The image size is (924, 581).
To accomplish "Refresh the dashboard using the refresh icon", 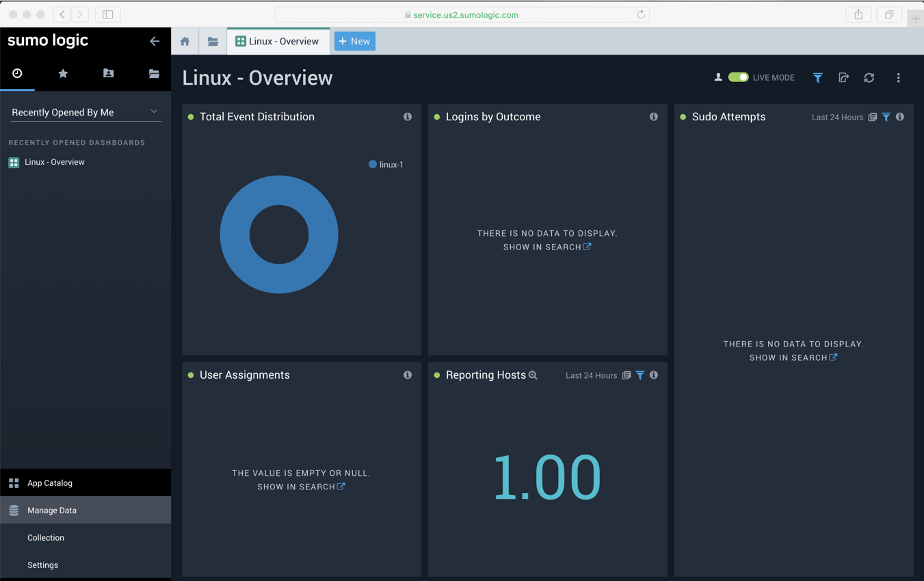I will (869, 78).
